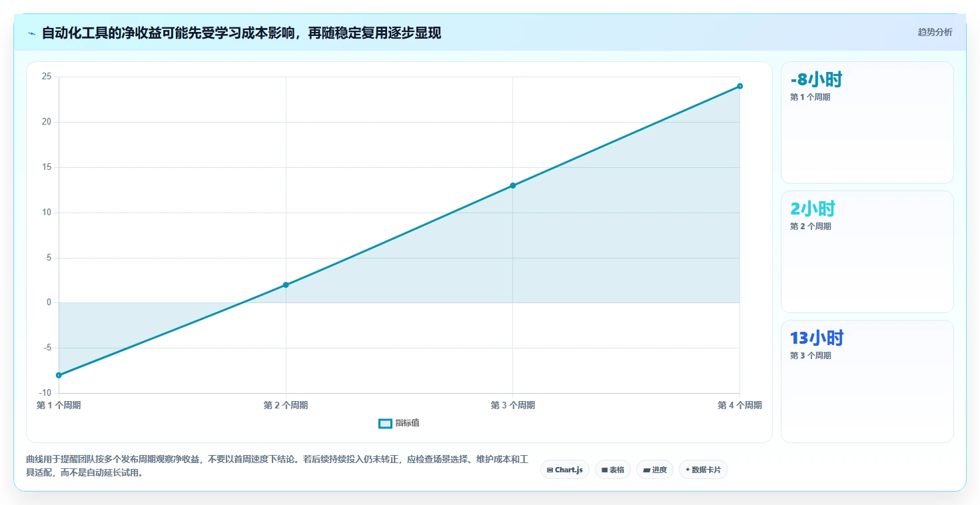Screen dimensions: 980x505
Task: Select the chart point for 第 3 个周期
Action: [512, 185]
